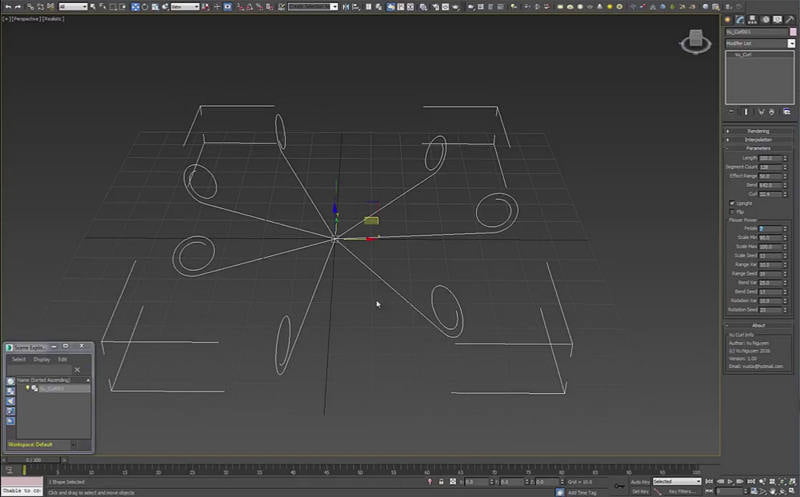This screenshot has height=497, width=800.
Task: Click the Petals value input field
Action: point(771,229)
